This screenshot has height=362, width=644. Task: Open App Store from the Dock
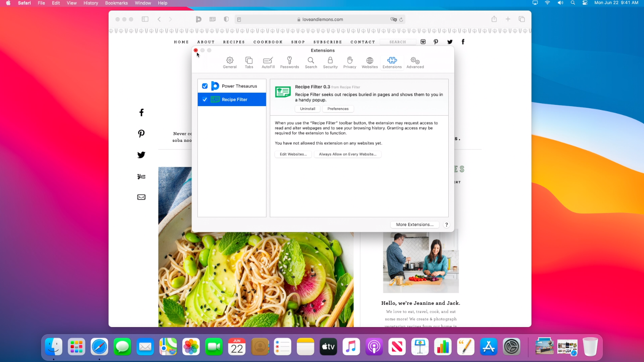click(488, 347)
